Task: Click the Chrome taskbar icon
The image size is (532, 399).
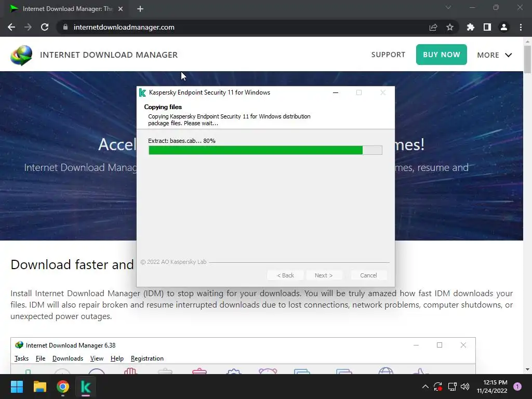Action: (63, 387)
